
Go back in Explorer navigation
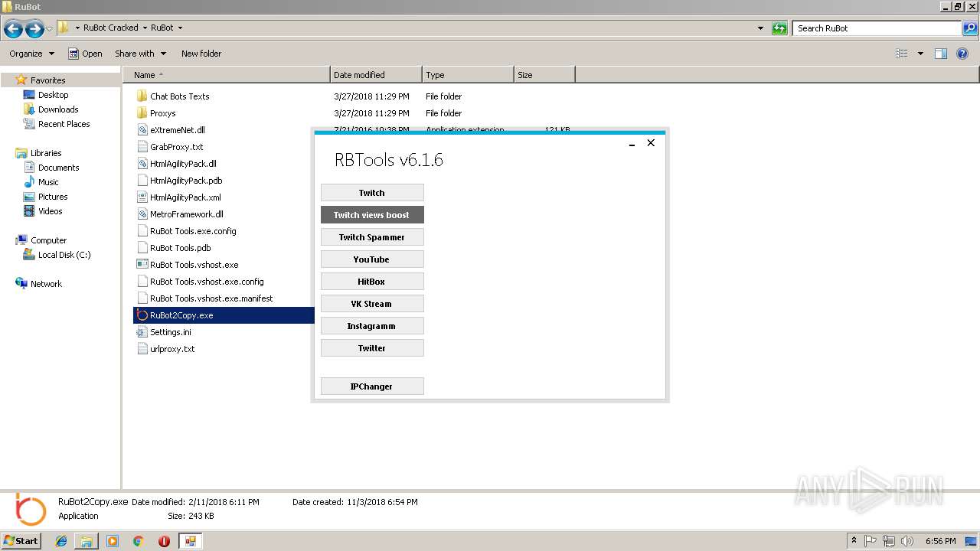point(13,29)
